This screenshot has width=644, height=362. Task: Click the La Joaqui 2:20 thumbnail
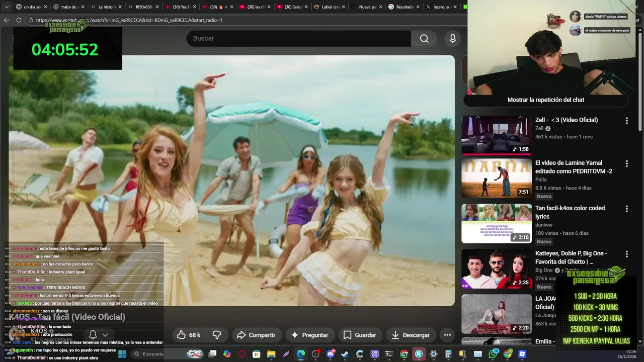click(x=497, y=314)
